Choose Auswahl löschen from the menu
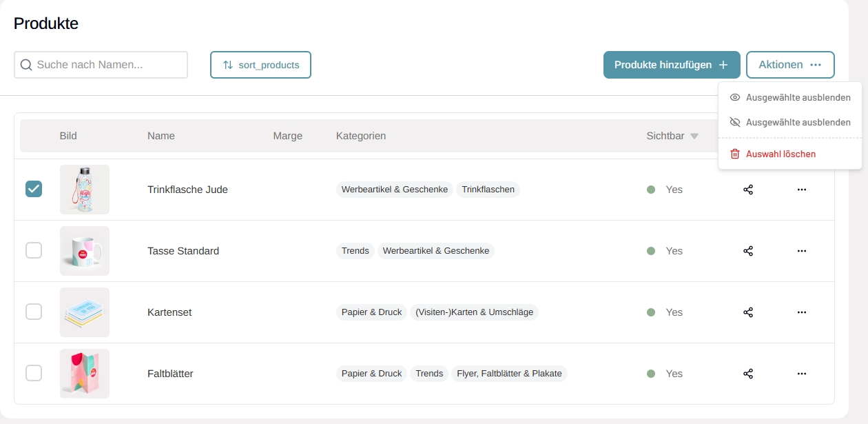Image resolution: width=868 pixels, height=424 pixels. point(781,154)
